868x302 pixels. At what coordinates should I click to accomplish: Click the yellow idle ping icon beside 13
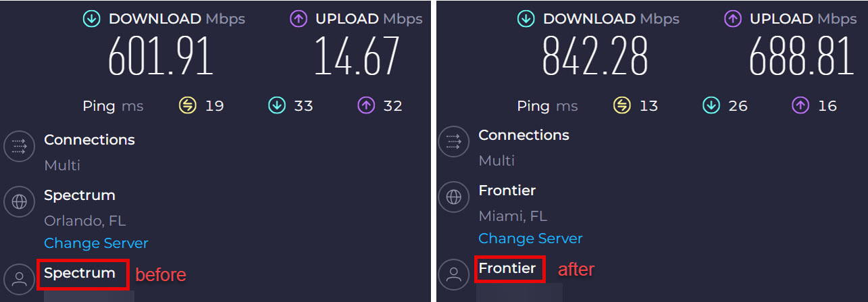[621, 105]
